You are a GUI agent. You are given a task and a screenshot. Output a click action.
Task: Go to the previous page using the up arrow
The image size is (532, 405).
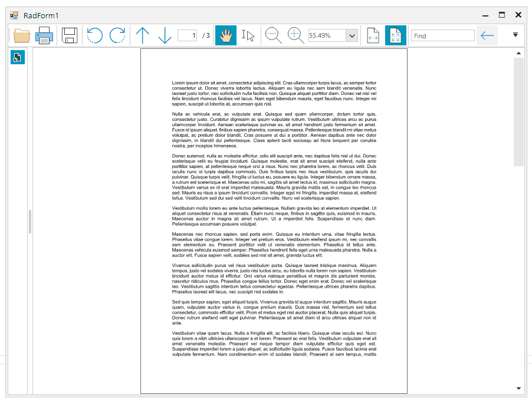pos(142,35)
